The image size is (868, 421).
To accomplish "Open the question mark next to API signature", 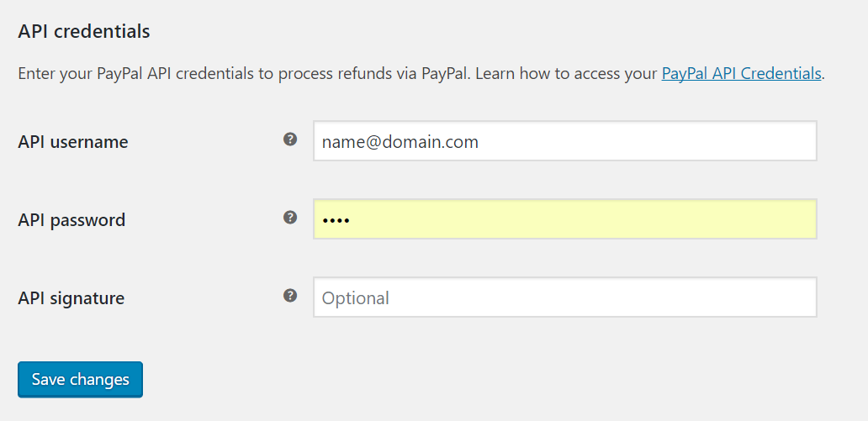I will click(290, 296).
